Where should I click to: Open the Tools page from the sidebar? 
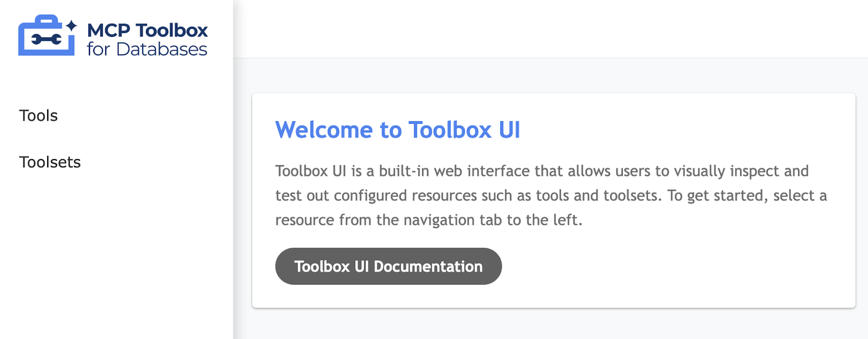tap(39, 116)
